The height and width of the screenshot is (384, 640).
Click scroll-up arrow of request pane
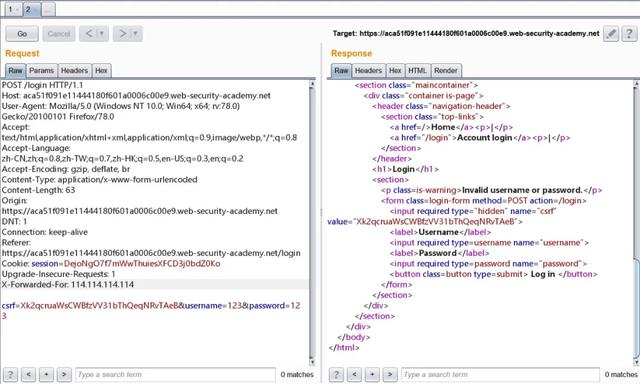pyautogui.click(x=312, y=84)
